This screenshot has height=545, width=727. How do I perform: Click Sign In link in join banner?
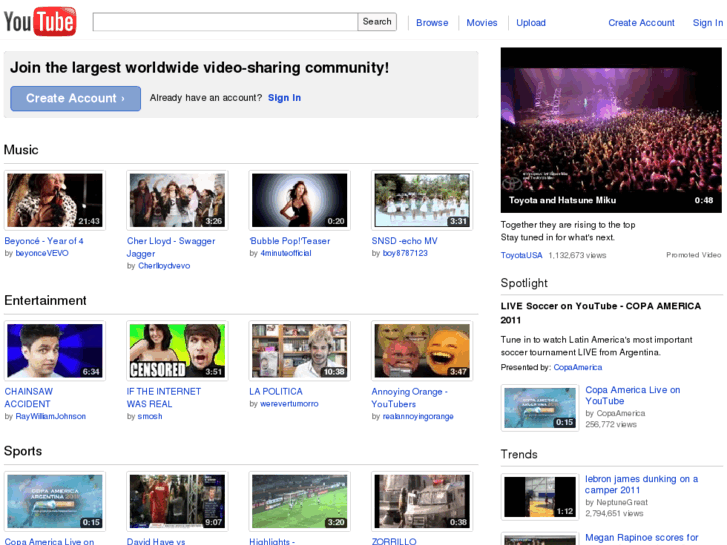(284, 98)
